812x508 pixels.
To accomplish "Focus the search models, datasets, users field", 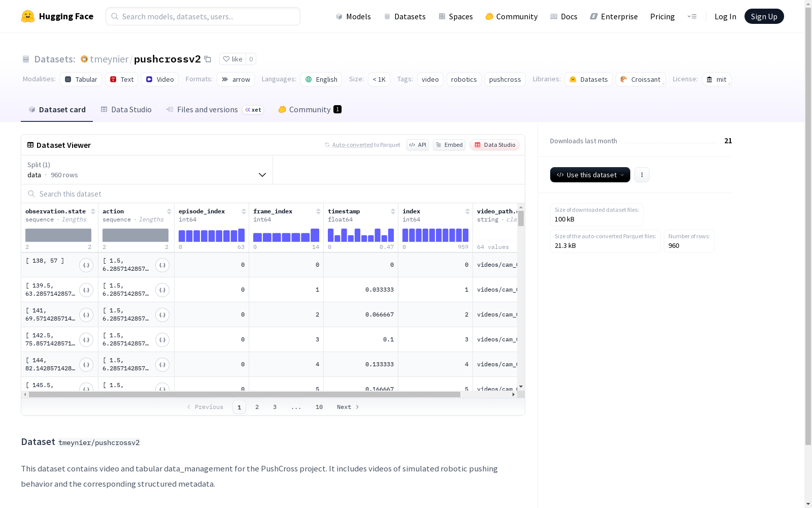I will 203,16.
